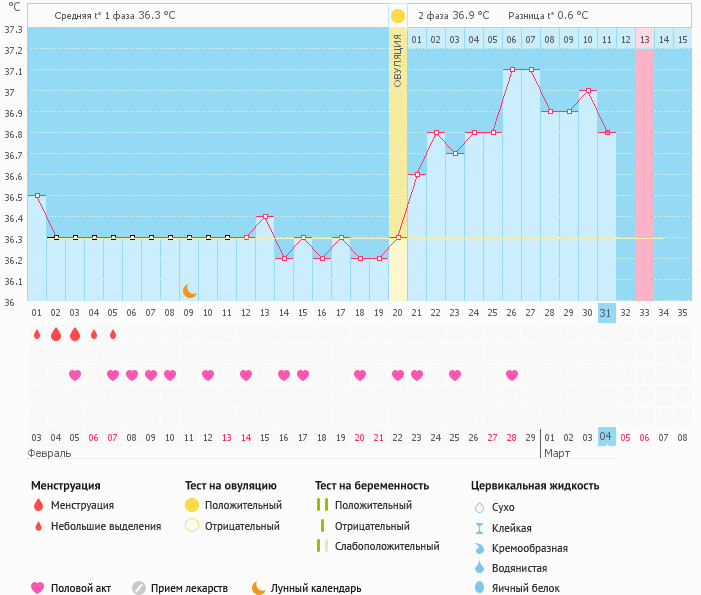The height and width of the screenshot is (595, 701).
Task: Click the 37.1 temperature point on day 26
Action: coord(512,70)
